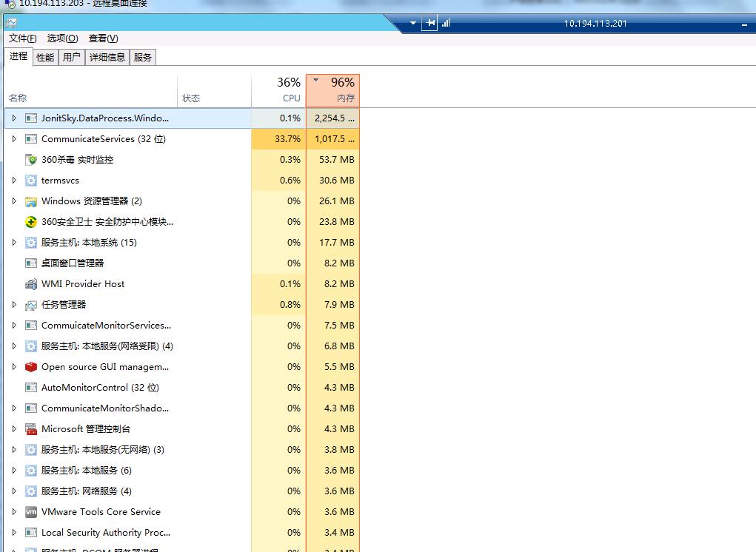Sort processes by the 状态 column
Viewport: 756px width, 552px height.
(214, 92)
